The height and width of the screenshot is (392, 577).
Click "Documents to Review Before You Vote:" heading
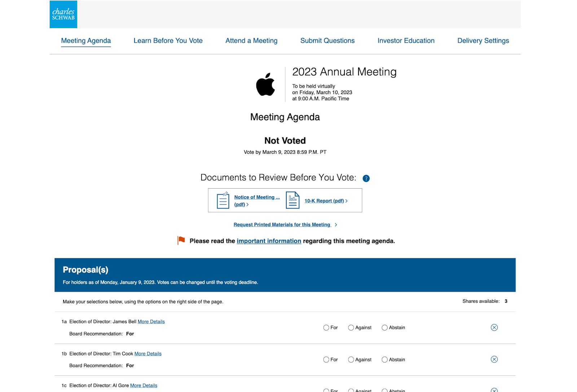point(278,177)
